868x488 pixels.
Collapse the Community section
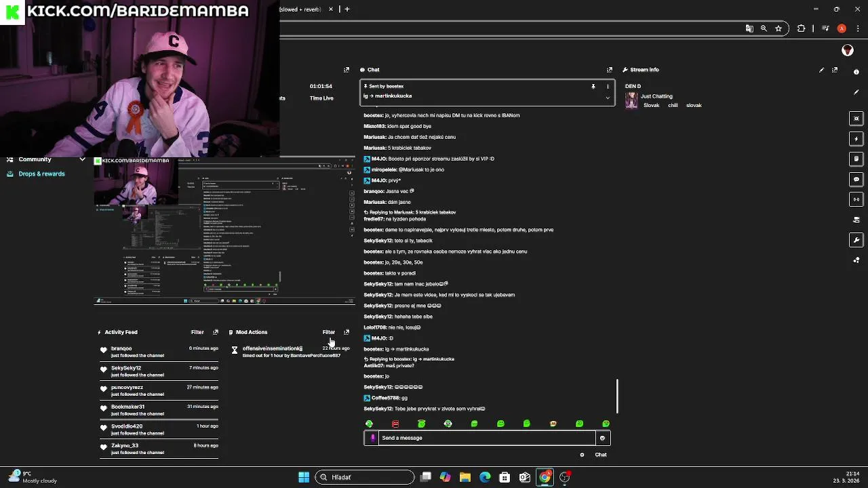(x=82, y=160)
